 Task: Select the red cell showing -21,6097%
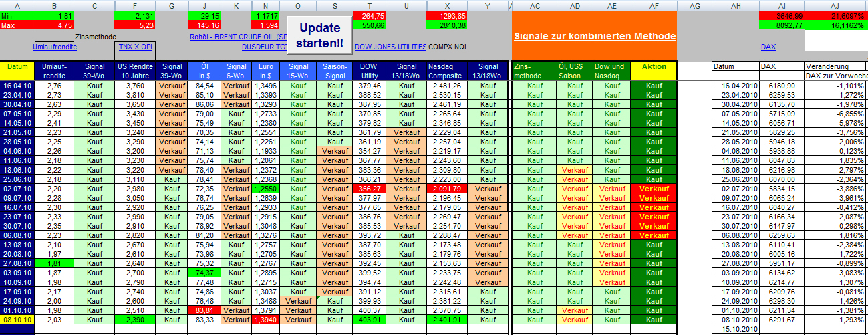tap(835, 15)
